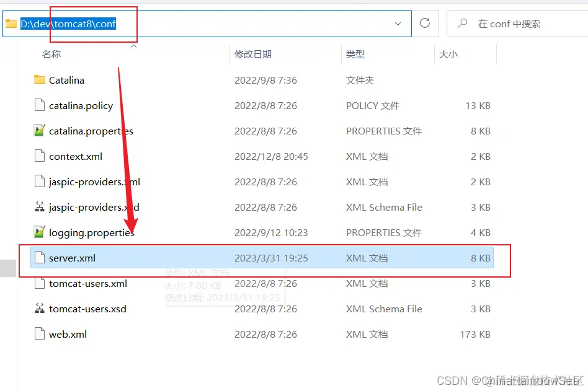Sort files by 大小 column

(448, 55)
